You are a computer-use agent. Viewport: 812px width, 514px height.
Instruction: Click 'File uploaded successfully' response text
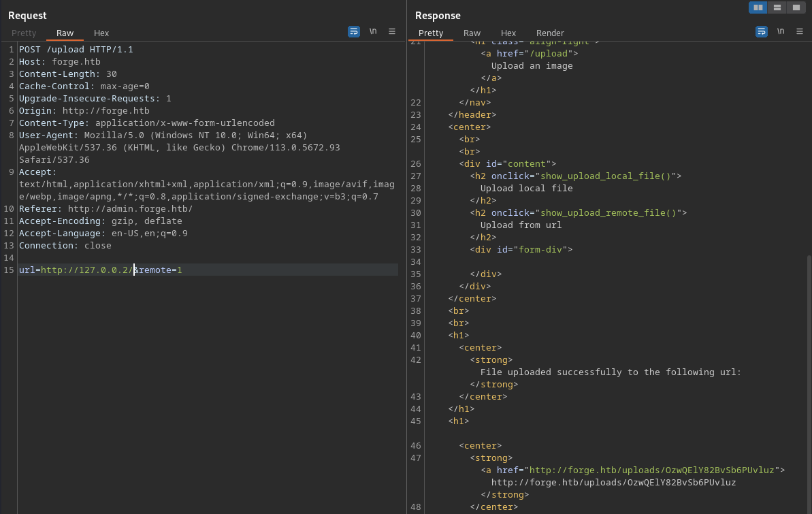611,372
